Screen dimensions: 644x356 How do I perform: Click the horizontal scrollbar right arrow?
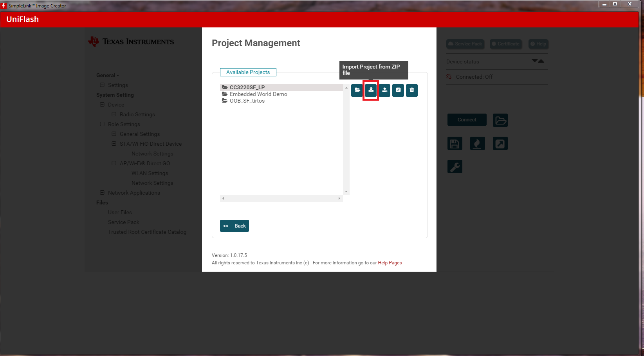339,199
